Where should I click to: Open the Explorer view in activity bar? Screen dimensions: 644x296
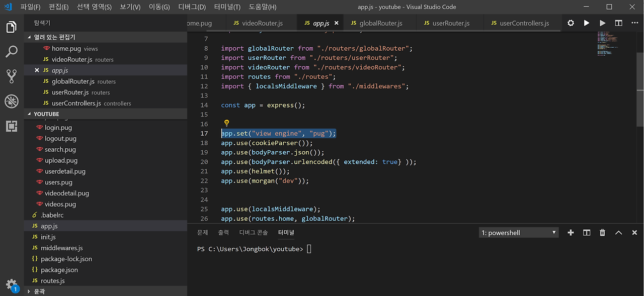[12, 27]
